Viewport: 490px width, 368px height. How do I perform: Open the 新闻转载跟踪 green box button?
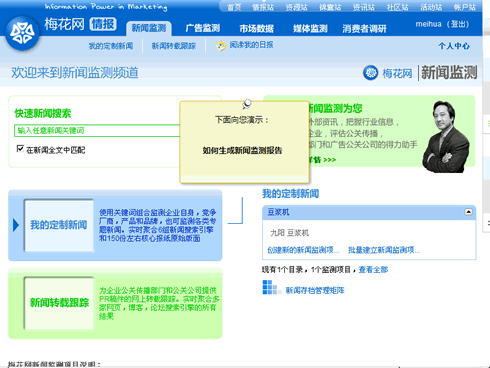tap(59, 303)
